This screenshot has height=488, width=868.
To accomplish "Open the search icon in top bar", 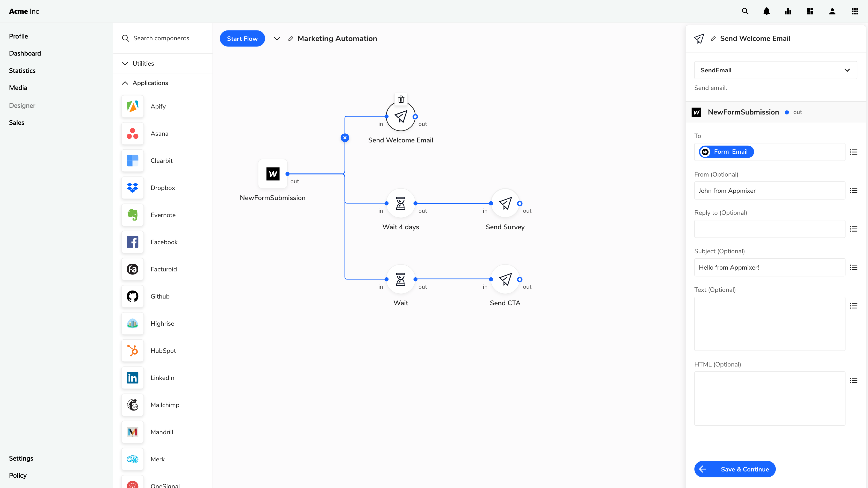I will pyautogui.click(x=745, y=11).
